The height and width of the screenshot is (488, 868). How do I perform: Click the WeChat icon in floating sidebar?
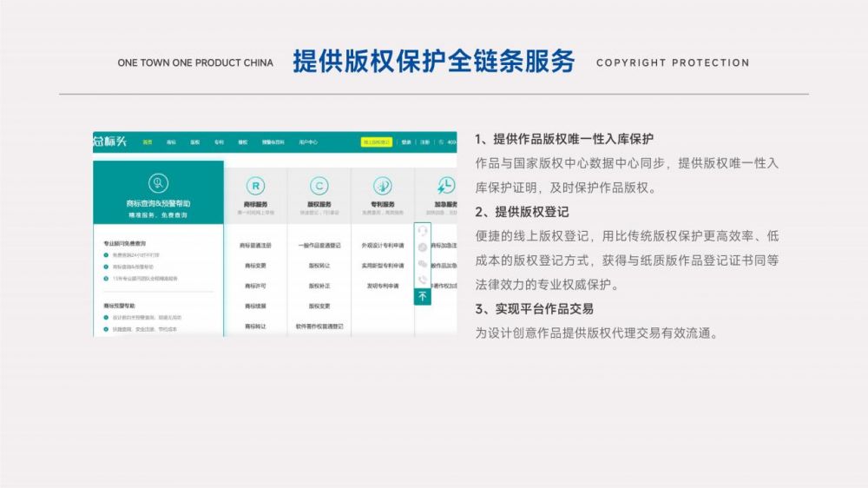(x=423, y=264)
